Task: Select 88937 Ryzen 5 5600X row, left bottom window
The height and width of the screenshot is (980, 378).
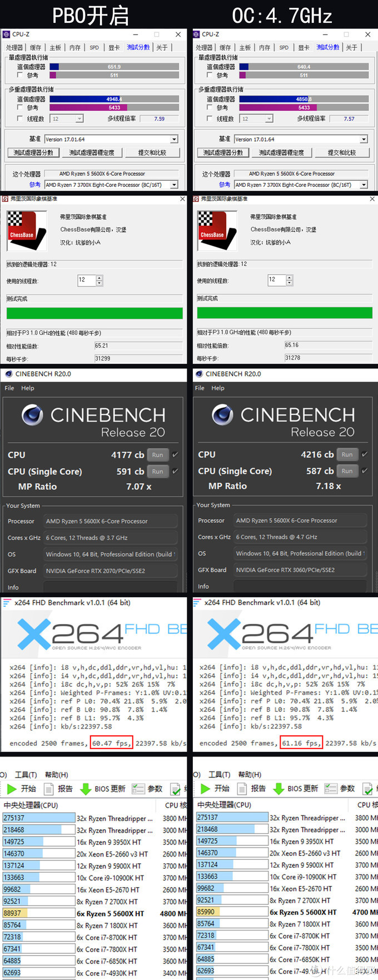Action: tap(94, 913)
